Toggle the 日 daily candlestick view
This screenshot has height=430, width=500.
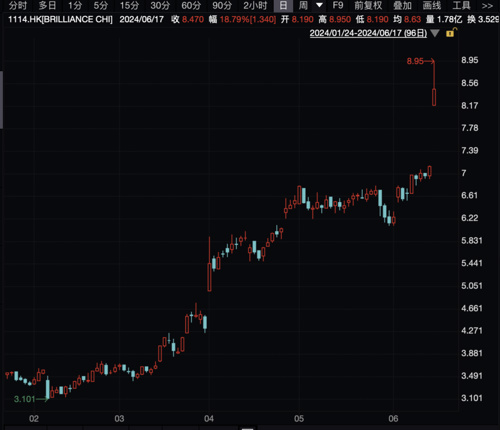283,5
